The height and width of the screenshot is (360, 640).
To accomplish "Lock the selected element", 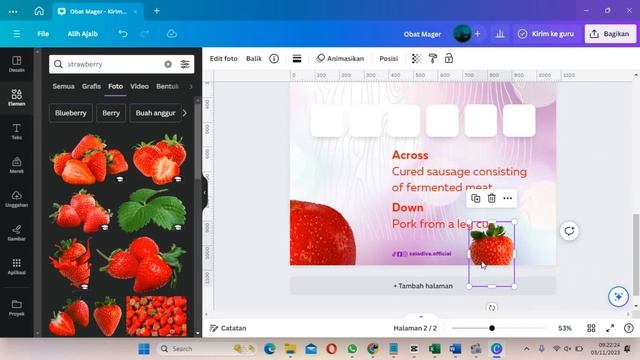I will [449, 59].
